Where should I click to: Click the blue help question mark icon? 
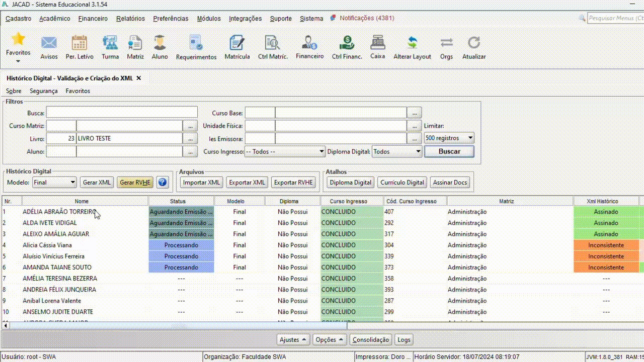(162, 182)
